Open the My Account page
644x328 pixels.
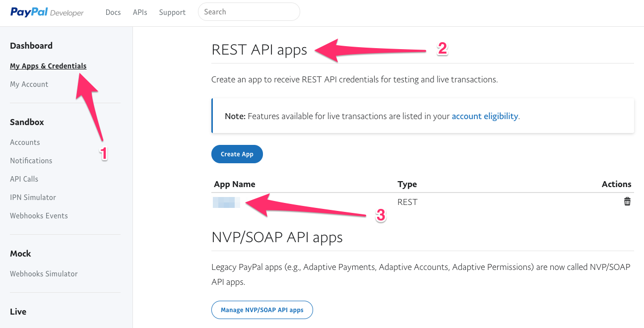[29, 84]
